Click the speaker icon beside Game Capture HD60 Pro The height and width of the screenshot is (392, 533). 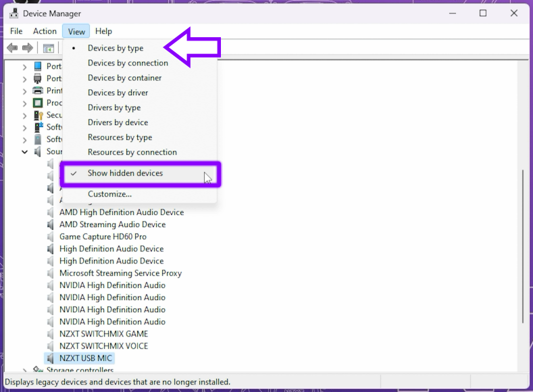(x=50, y=237)
